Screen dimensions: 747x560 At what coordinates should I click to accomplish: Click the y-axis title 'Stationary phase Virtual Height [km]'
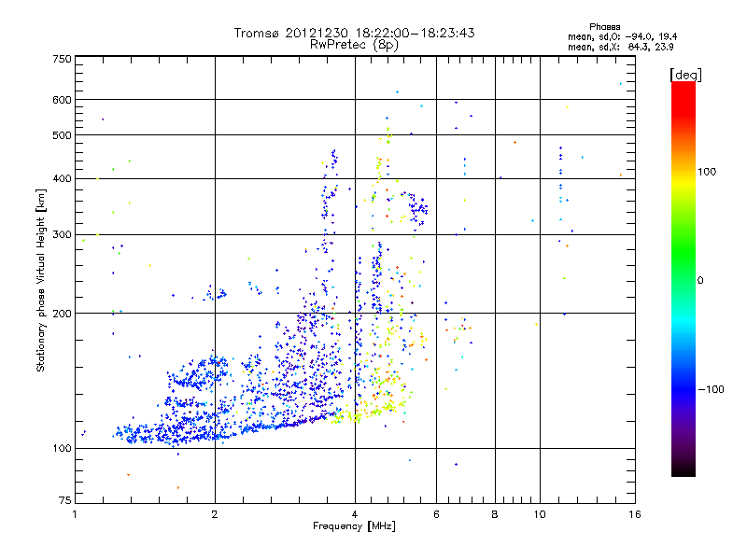tap(41, 281)
